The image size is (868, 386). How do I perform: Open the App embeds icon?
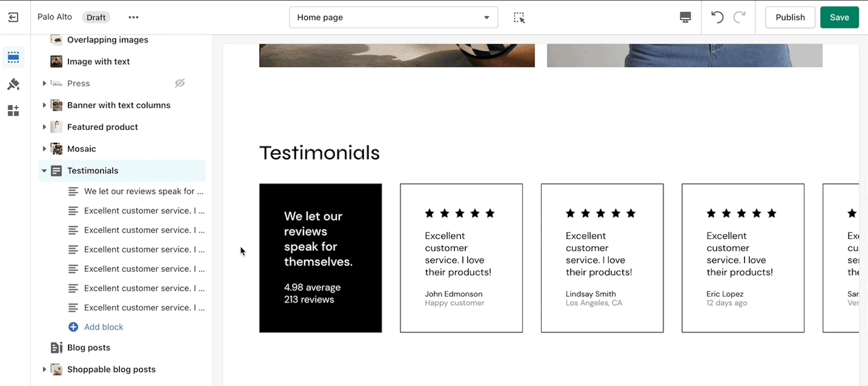coord(13,111)
